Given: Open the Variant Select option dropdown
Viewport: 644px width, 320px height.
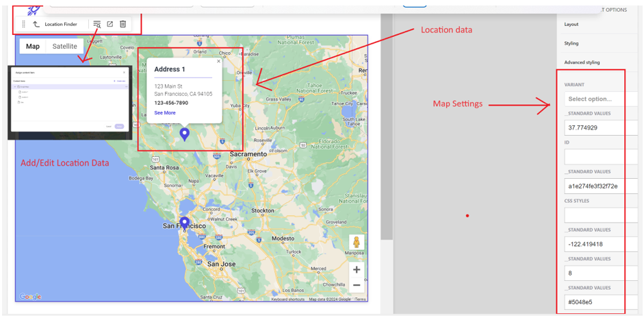Looking at the screenshot, I should click(602, 99).
